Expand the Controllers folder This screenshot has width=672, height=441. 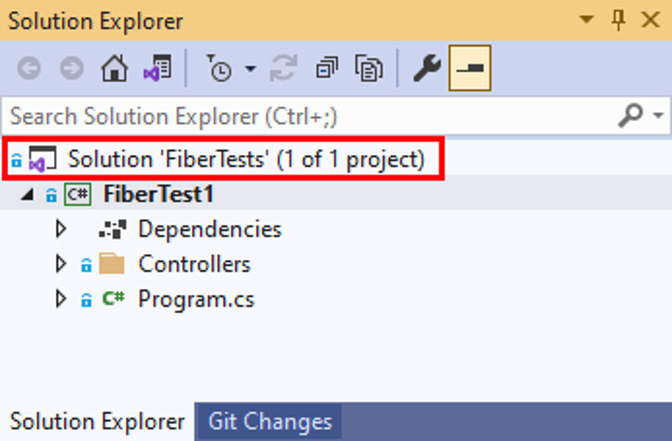click(61, 264)
